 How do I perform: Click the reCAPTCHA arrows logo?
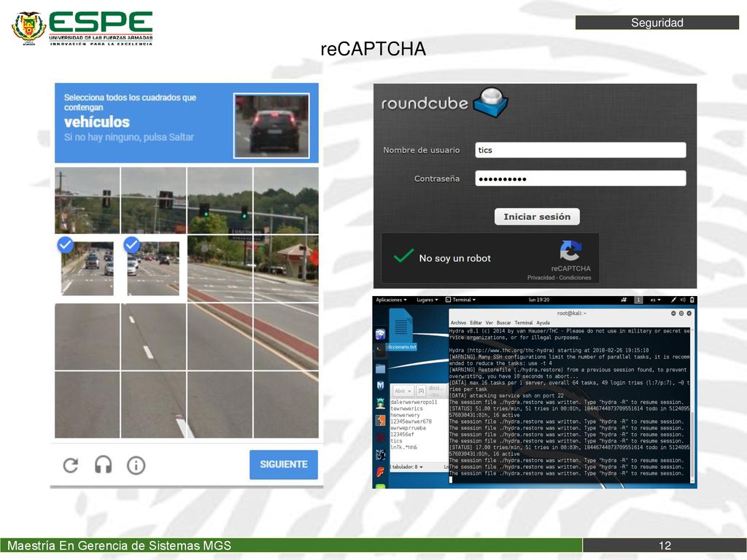pos(570,251)
